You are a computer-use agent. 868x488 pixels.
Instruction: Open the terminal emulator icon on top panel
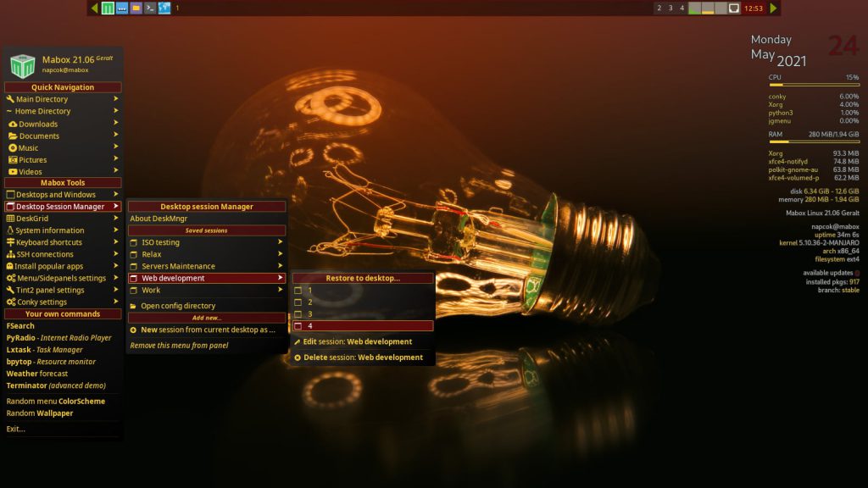coord(149,7)
